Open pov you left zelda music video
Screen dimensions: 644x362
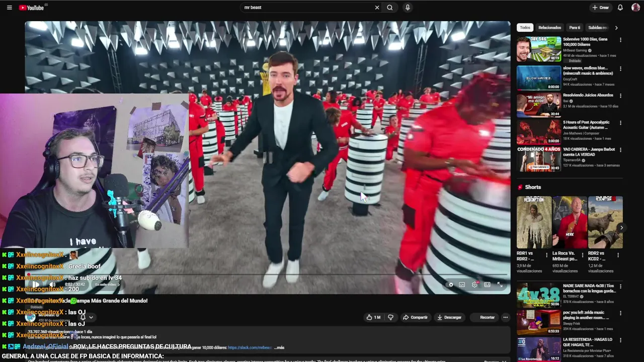539,322
